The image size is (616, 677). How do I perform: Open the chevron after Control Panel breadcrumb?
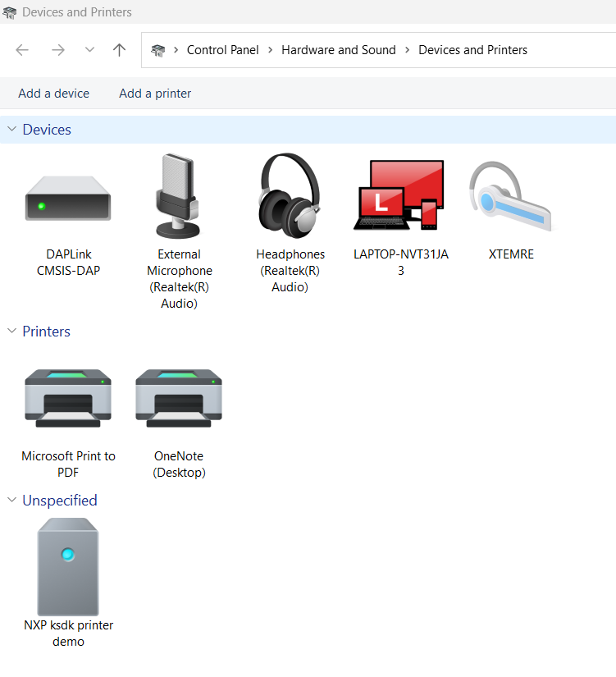coord(270,50)
